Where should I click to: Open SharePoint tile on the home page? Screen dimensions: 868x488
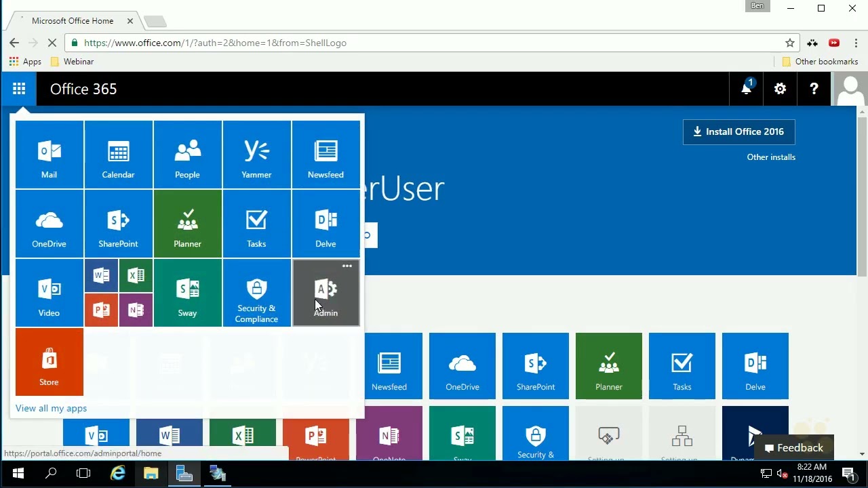(x=536, y=366)
